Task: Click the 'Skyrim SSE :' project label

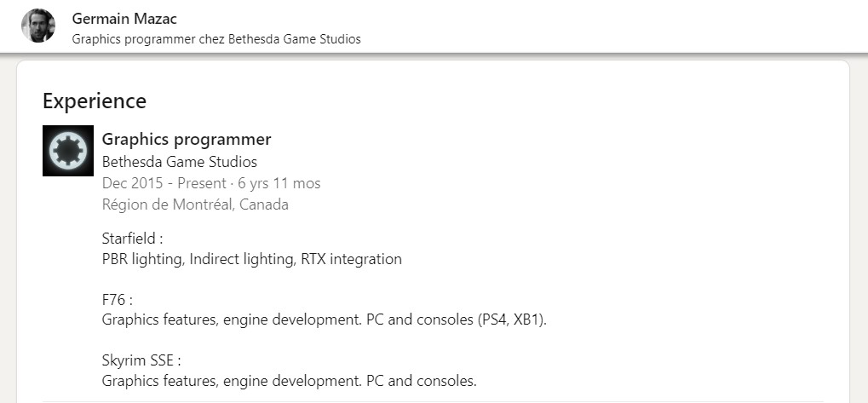Action: [141, 360]
